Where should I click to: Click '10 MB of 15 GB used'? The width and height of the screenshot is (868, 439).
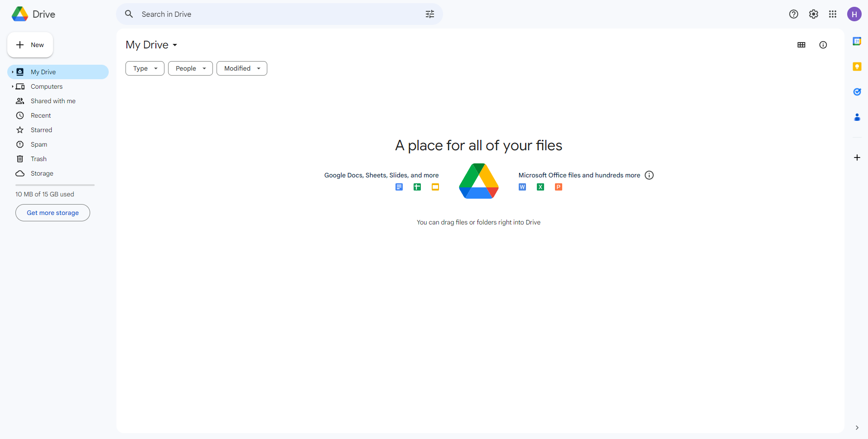(x=45, y=194)
